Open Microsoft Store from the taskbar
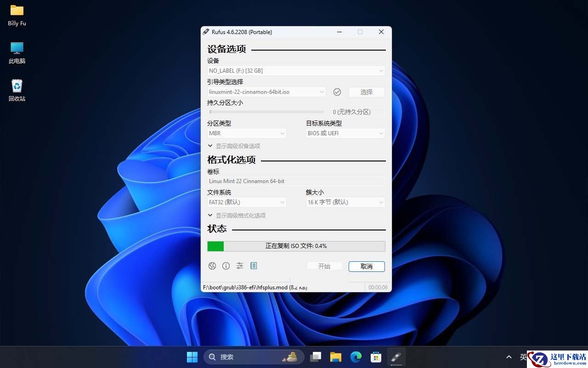The image size is (588, 368). 376,357
